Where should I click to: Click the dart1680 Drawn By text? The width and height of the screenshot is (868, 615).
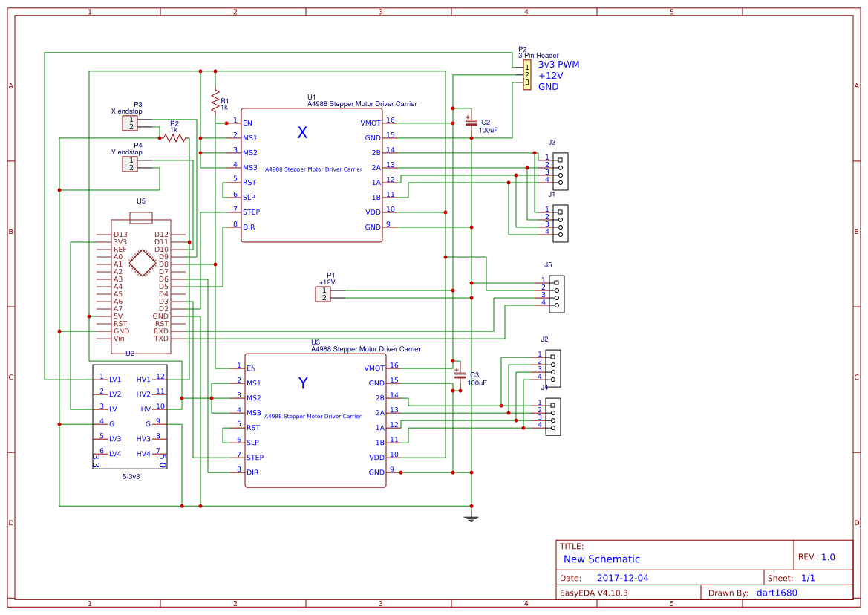click(x=778, y=592)
